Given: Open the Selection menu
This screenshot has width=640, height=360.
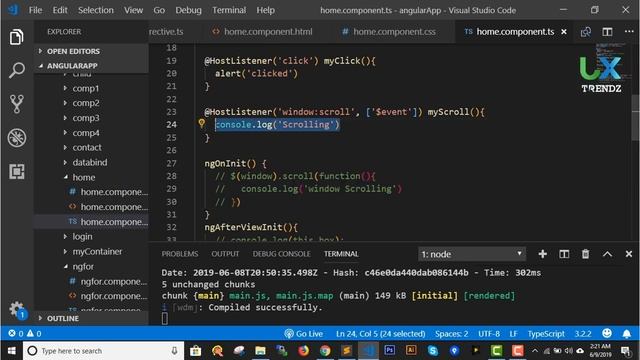Looking at the screenshot, I should point(96,10).
